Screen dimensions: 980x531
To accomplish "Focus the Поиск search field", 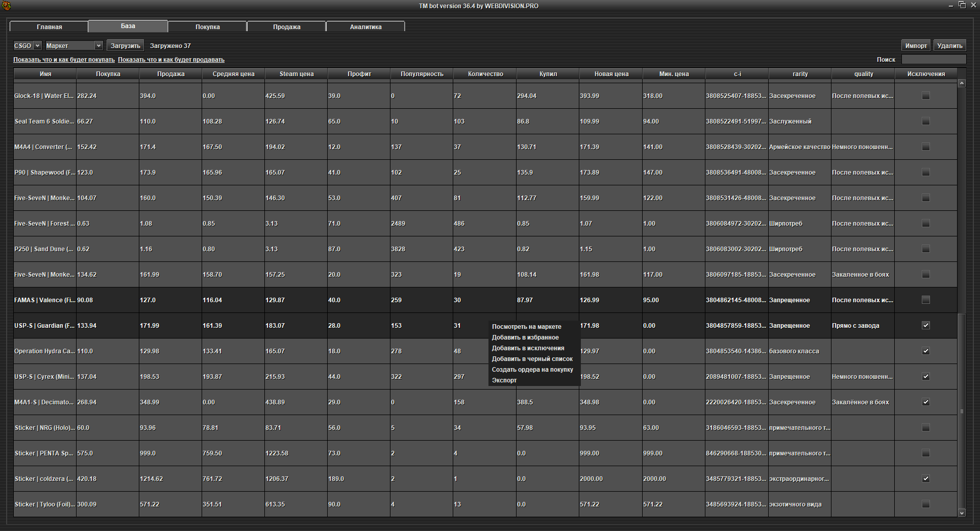I will point(934,60).
